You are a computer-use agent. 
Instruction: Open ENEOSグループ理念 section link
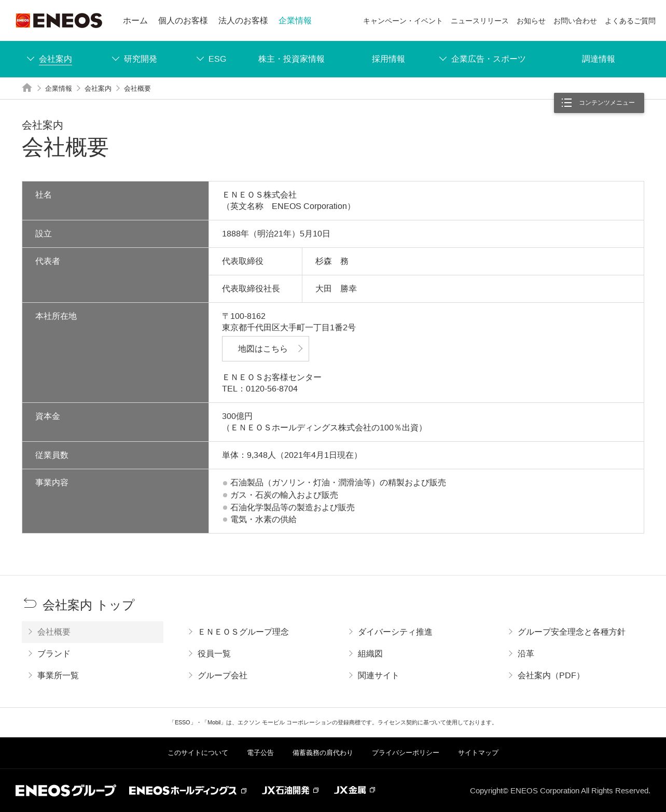pos(243,632)
